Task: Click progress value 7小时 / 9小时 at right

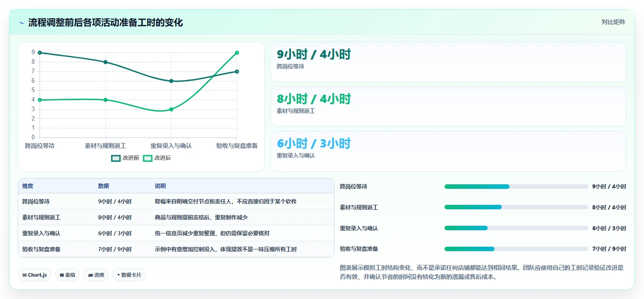Action: coord(609,249)
